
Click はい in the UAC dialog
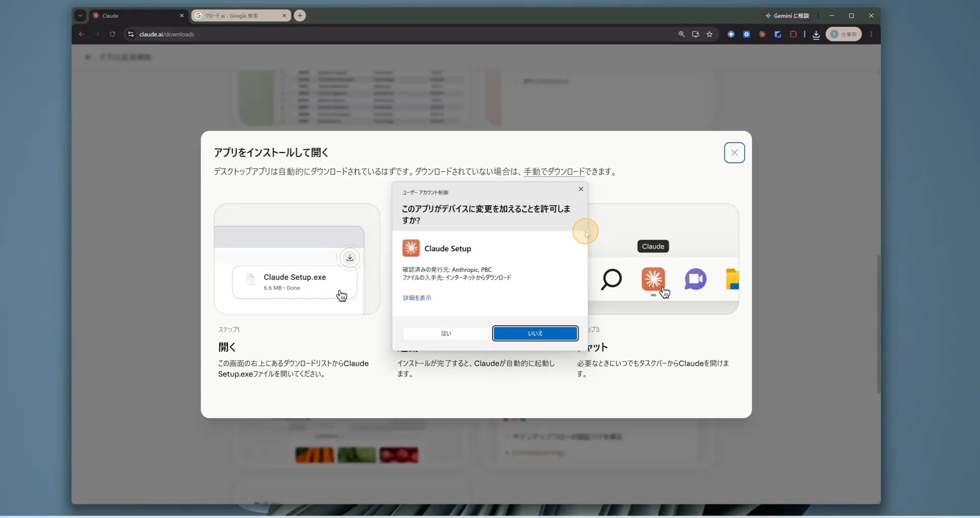tap(446, 333)
